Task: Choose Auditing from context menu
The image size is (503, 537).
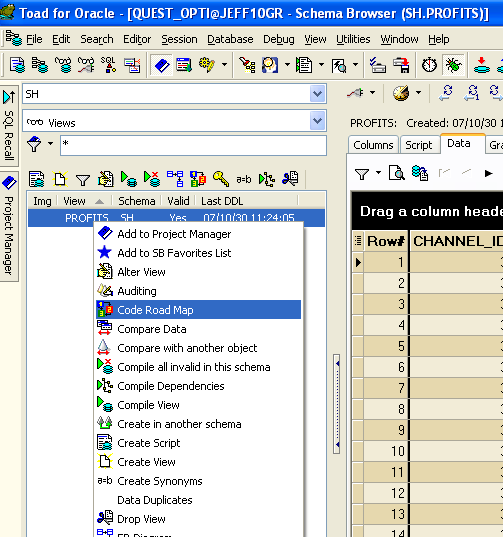Action: tap(199, 291)
